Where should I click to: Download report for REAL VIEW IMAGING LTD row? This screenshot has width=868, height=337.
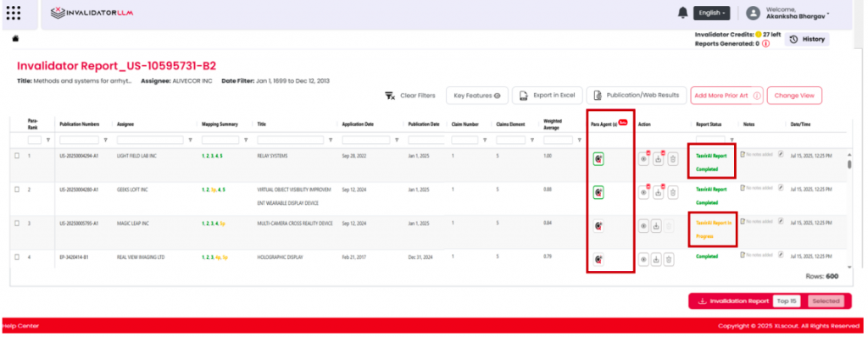(x=657, y=259)
